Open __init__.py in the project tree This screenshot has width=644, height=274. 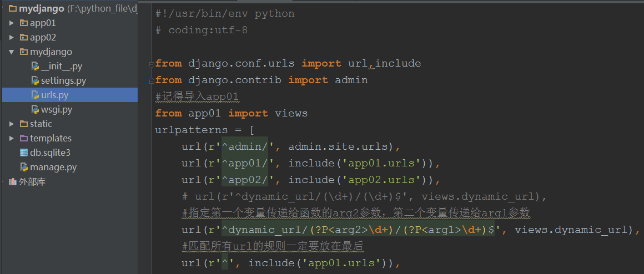(x=62, y=67)
